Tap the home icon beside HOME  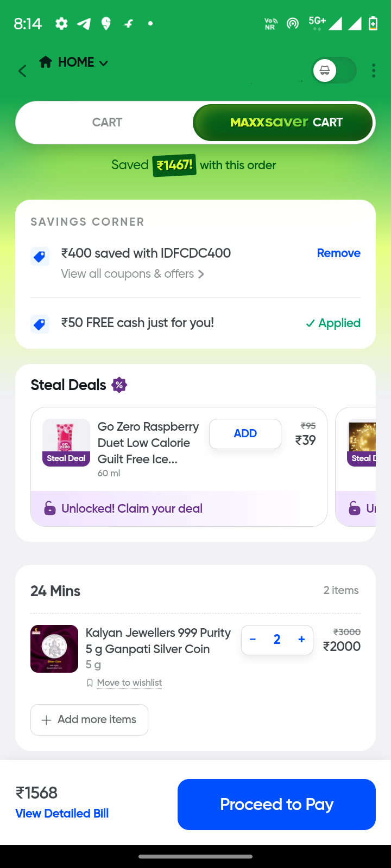click(46, 62)
